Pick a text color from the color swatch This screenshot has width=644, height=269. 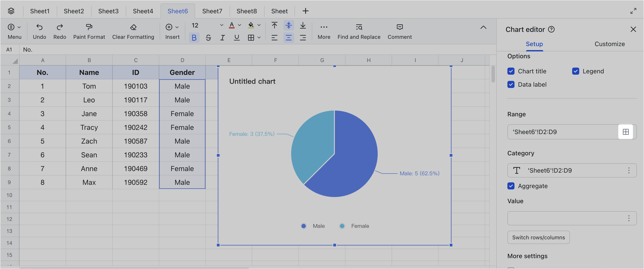232,25
